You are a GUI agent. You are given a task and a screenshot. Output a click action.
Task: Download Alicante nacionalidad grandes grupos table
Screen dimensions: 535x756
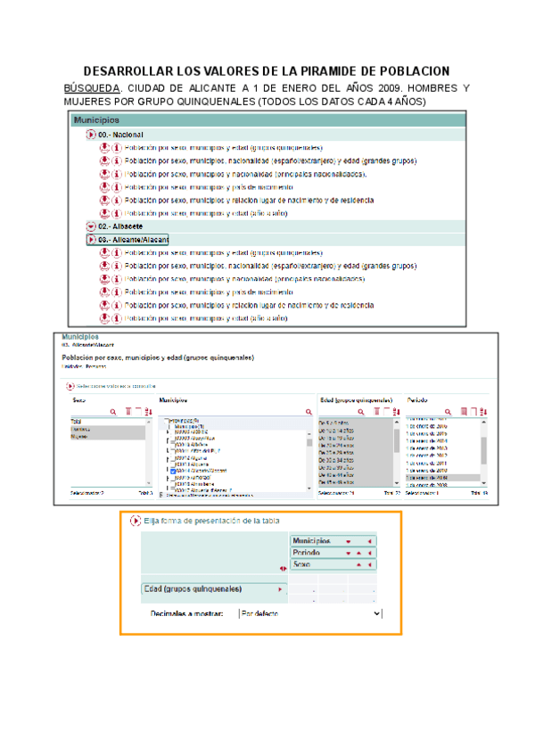click(104, 266)
